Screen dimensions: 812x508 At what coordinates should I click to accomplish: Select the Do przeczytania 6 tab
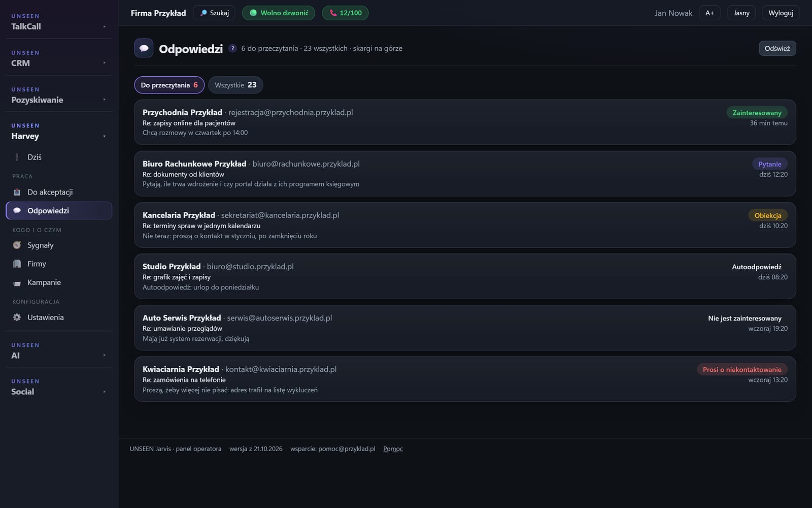pyautogui.click(x=169, y=85)
